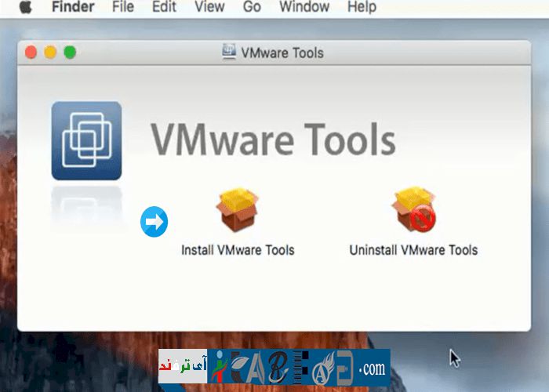Viewport: 549px width, 392px height.
Task: Minimize the VMware Tools window with yellow button
Action: [50, 53]
